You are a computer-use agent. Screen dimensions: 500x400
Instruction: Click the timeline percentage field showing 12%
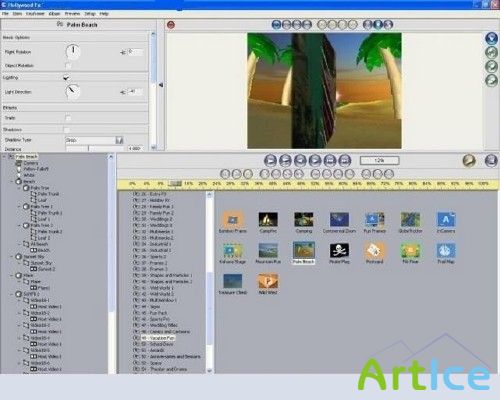tap(379, 161)
